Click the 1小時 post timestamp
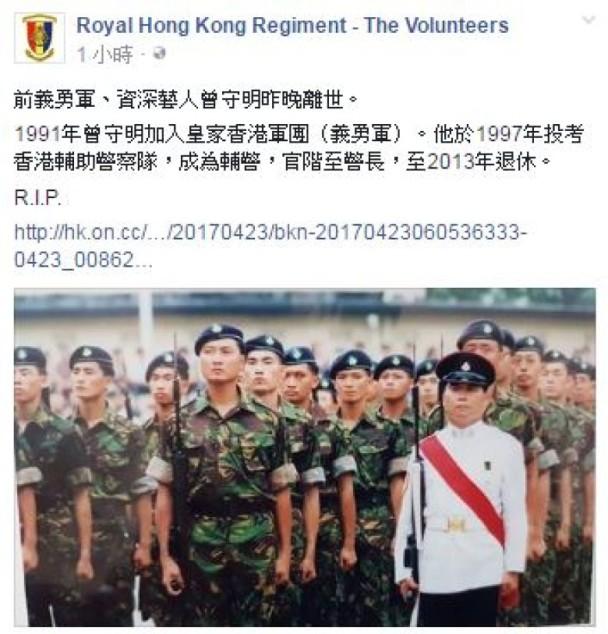 [105, 54]
